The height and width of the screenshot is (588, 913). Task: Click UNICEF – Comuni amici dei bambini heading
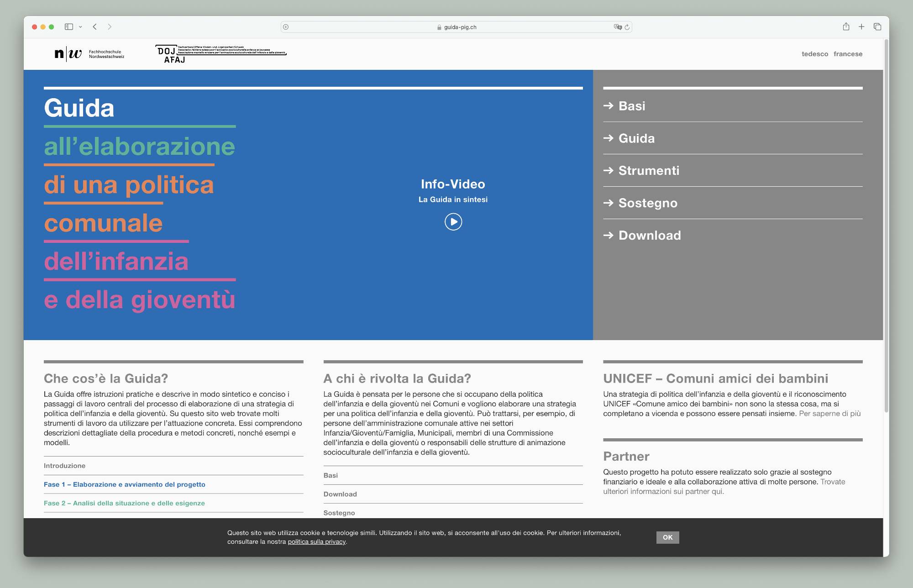point(716,378)
